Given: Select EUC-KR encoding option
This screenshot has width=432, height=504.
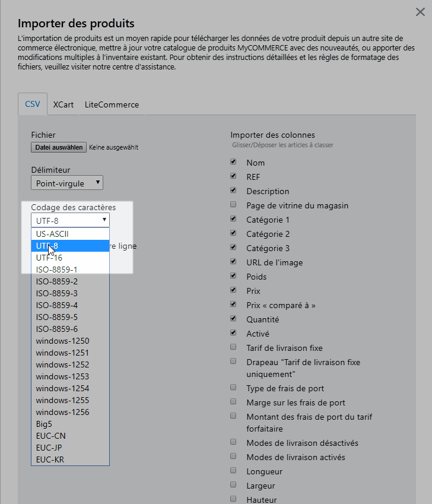Looking at the screenshot, I should pyautogui.click(x=71, y=460).
